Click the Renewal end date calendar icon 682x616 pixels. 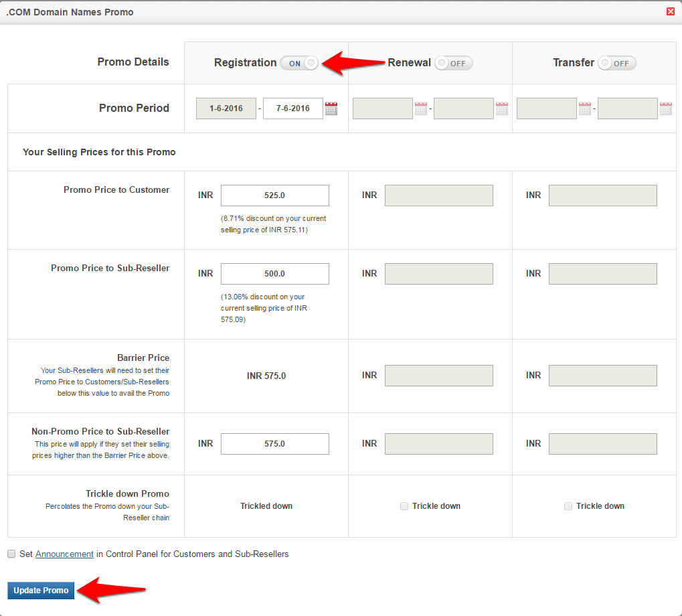point(501,108)
